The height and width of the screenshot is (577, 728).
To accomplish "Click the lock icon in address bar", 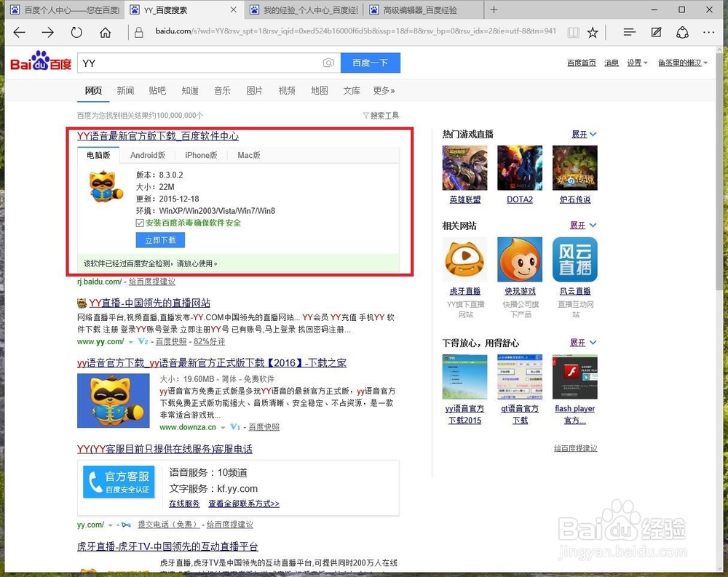I will tap(138, 32).
